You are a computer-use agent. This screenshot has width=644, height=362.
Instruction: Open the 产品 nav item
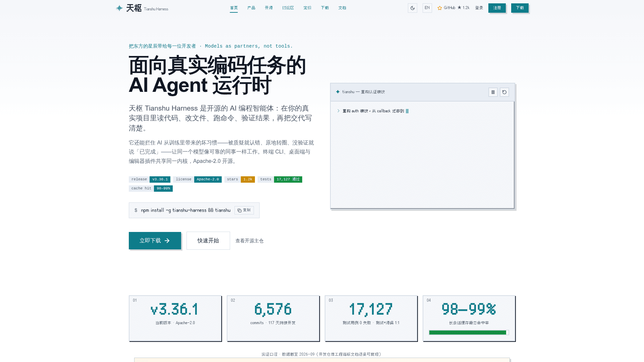pyautogui.click(x=251, y=8)
